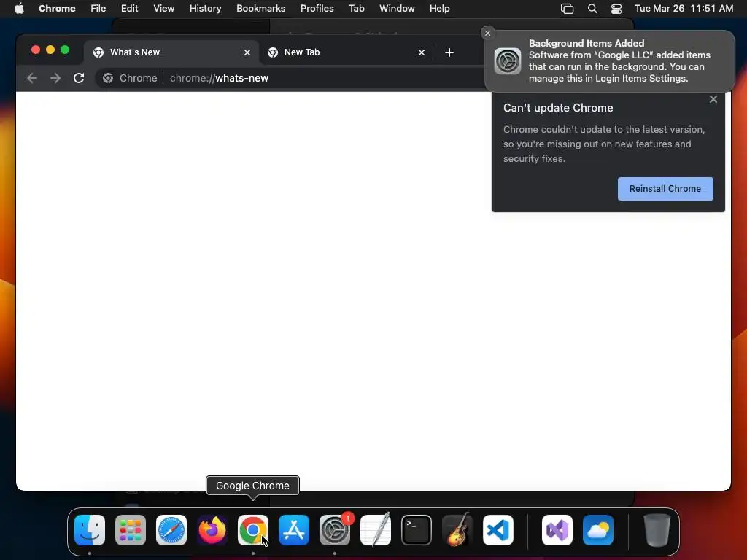Viewport: 747px width, 560px height.
Task: Click the Google Chrome Dock icon
Action: (253, 530)
